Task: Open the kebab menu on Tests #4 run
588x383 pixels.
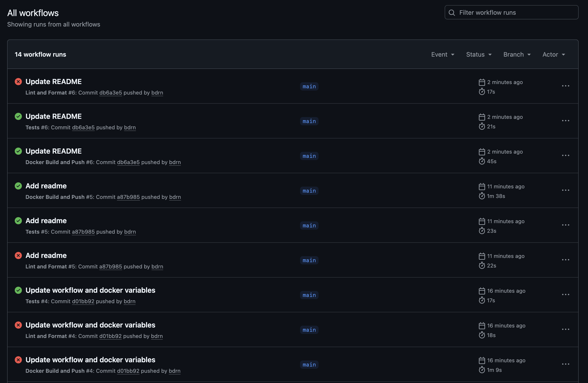Action: coord(566,294)
